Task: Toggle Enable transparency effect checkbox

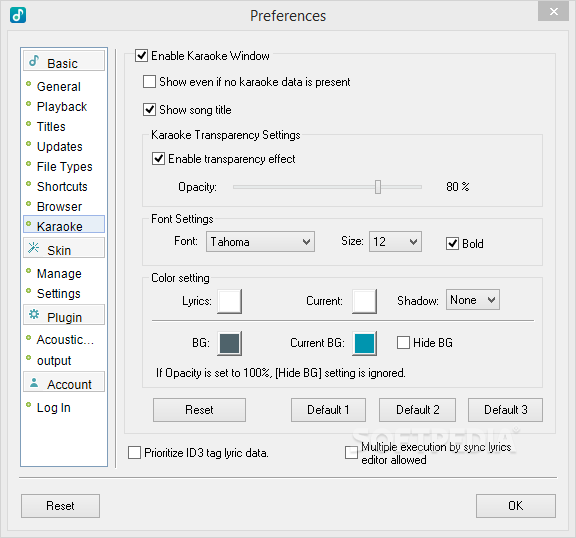Action: (158, 159)
